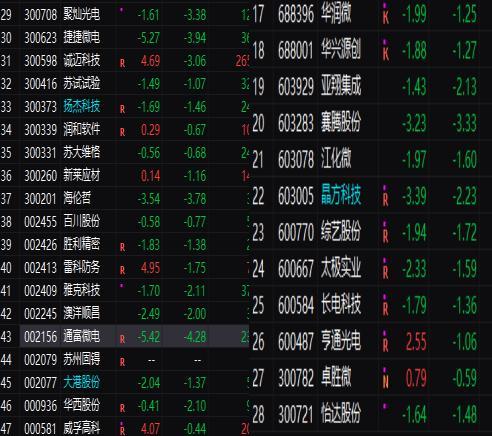Screen dimensions: 492x436
Task: Click the R marker beside 扬杰科技
Action: pyautogui.click(x=122, y=109)
